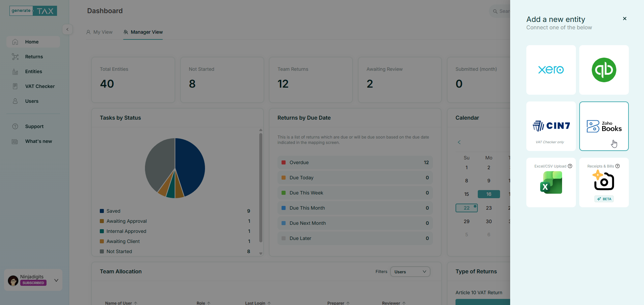The width and height of the screenshot is (644, 305).
Task: Switch to the My View tab
Action: point(99,32)
